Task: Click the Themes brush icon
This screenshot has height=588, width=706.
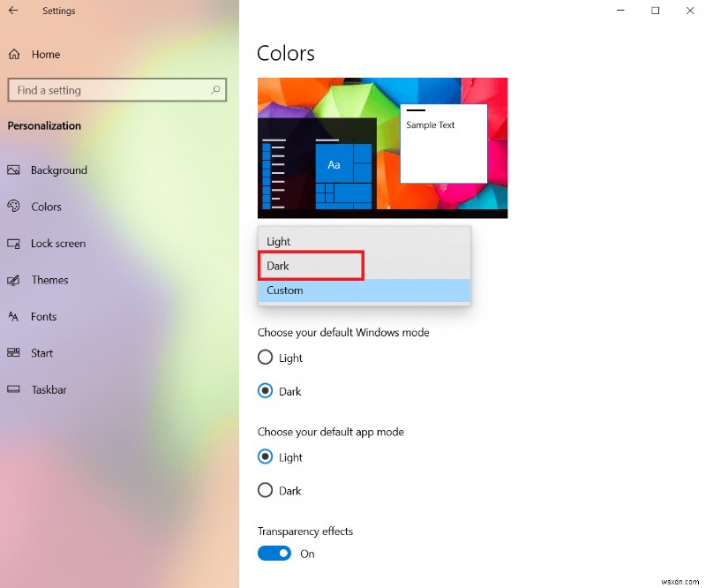Action: click(x=13, y=280)
